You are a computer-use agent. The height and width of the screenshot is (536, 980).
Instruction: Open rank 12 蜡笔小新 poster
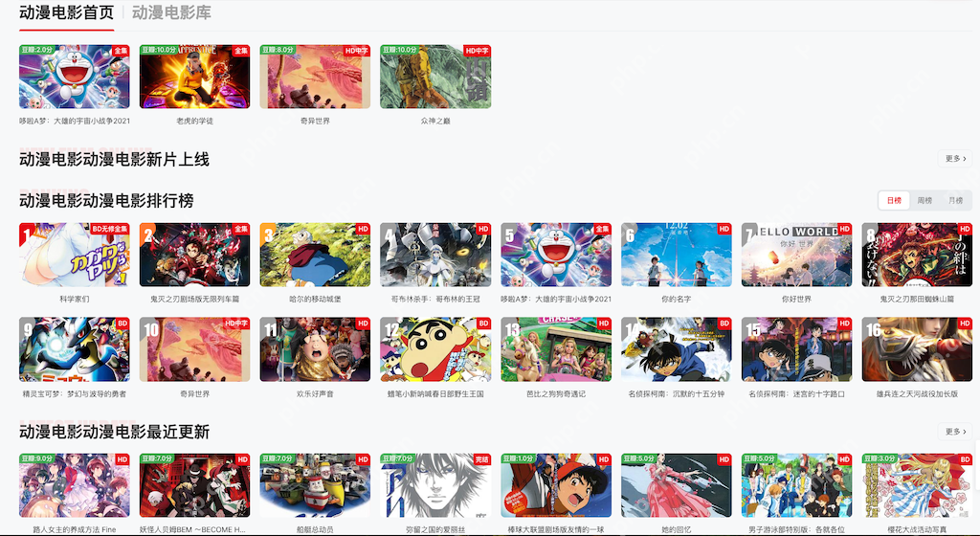pyautogui.click(x=435, y=349)
